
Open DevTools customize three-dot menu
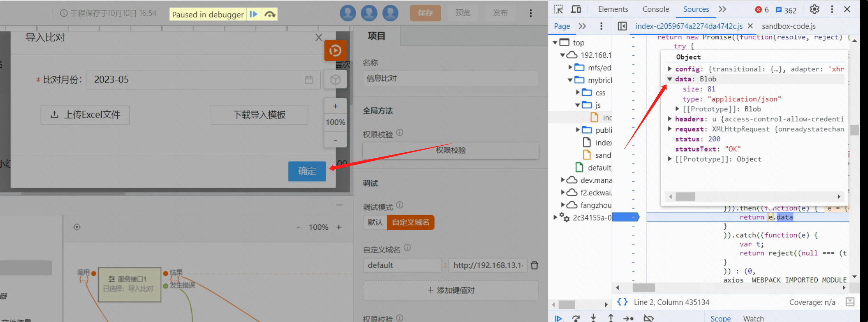832,9
